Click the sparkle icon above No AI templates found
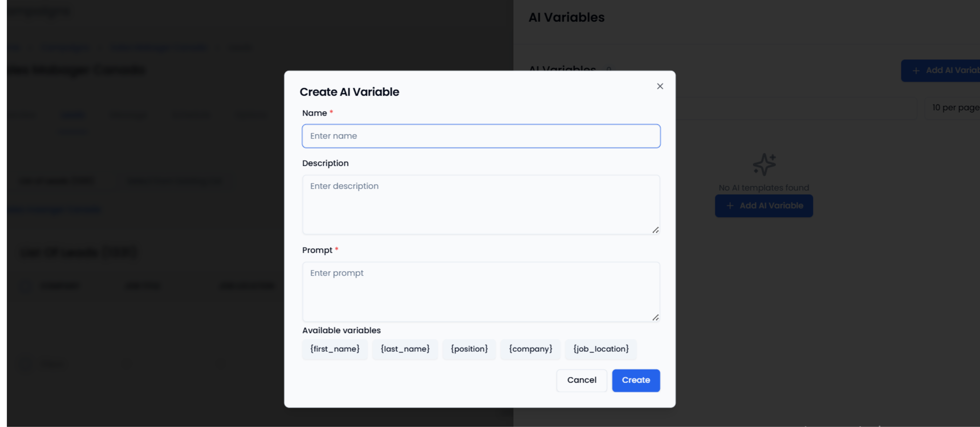Viewport: 980px width, 427px height. (764, 164)
